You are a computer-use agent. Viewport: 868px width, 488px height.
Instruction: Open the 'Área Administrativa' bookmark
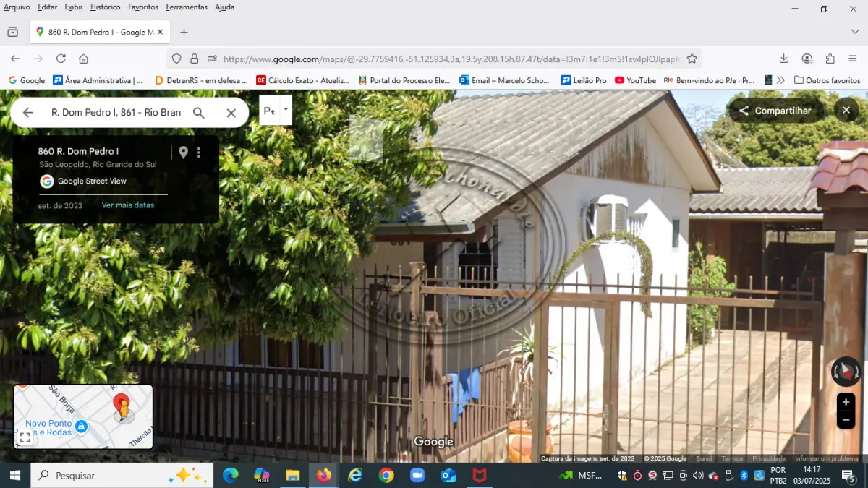click(x=98, y=80)
